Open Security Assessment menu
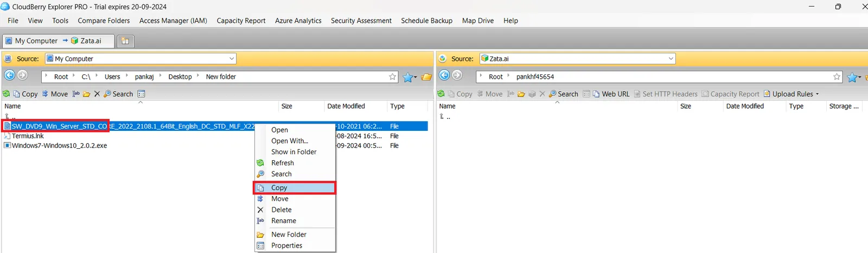 (x=361, y=21)
